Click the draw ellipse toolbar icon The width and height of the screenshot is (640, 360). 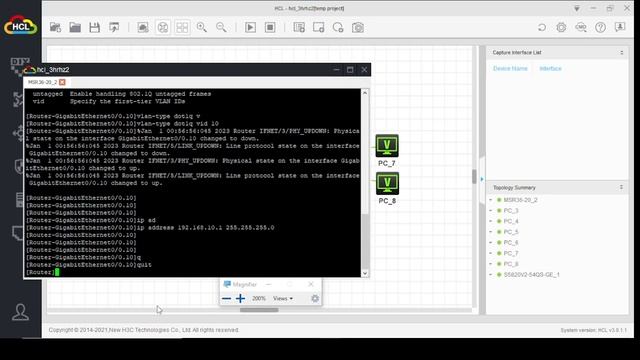click(x=338, y=27)
